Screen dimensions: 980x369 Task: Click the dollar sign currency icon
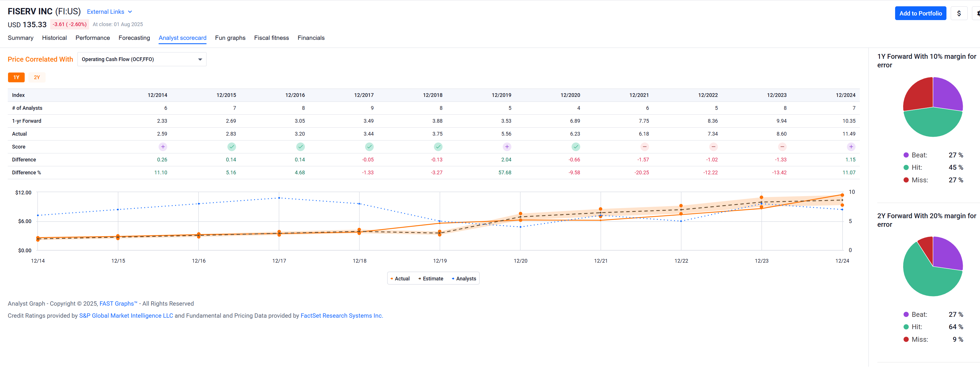959,13
